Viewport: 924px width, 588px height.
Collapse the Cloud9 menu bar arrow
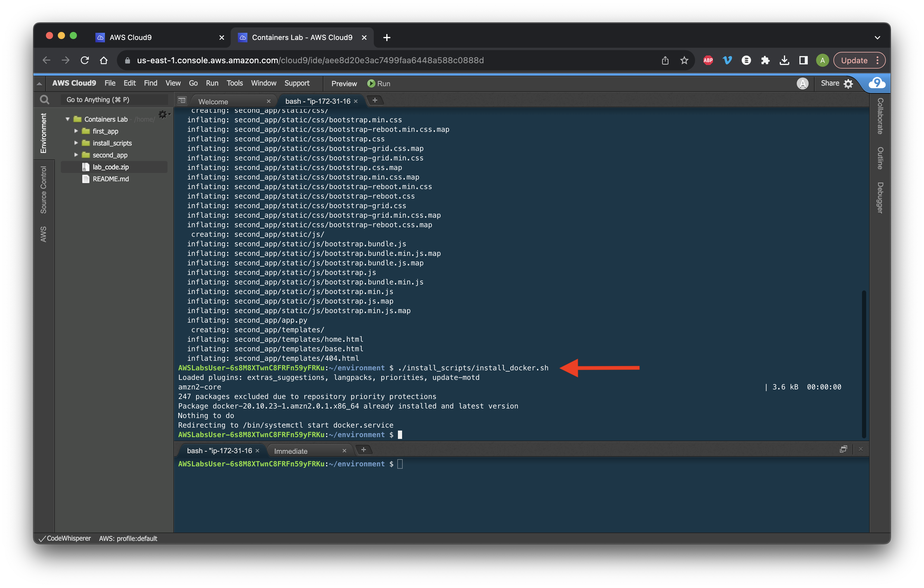coord(40,83)
